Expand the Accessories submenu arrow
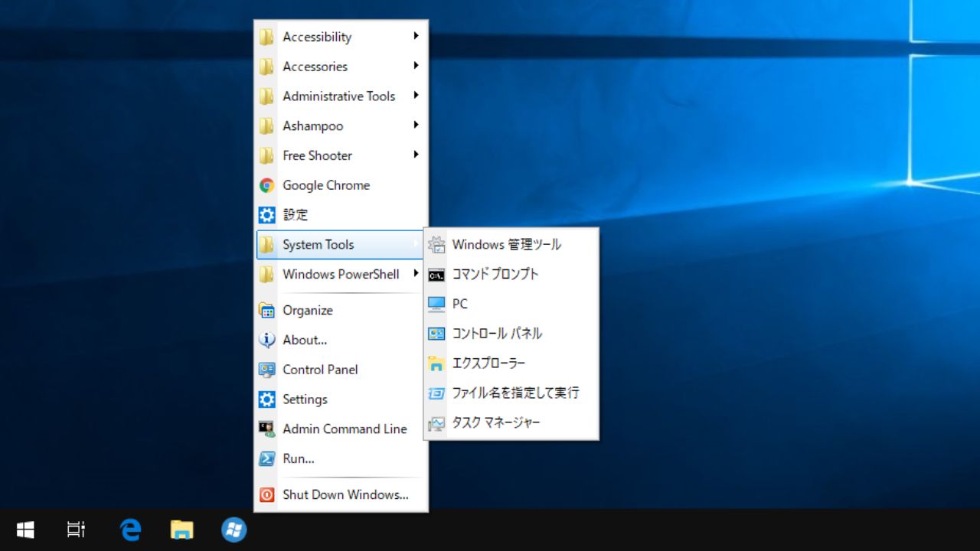Viewport: 980px width, 551px height. click(416, 66)
